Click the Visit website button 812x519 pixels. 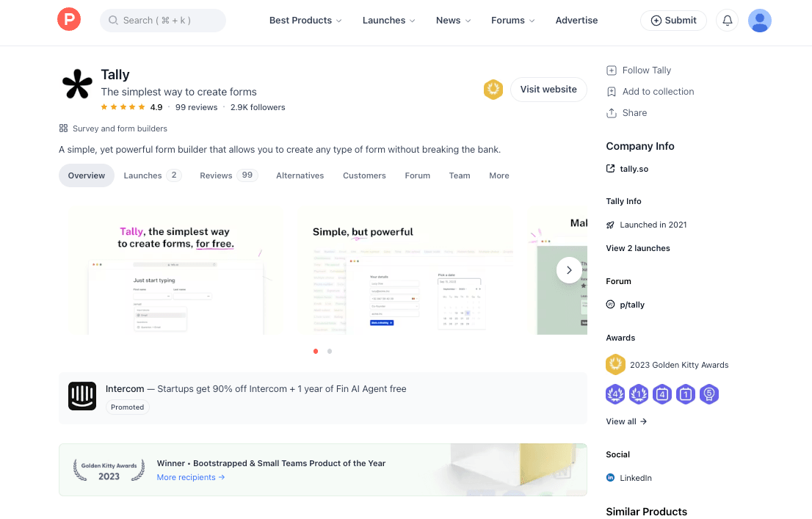[548, 90]
